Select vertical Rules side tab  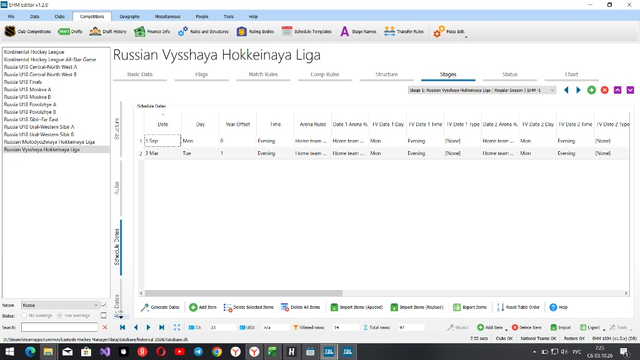pos(117,188)
